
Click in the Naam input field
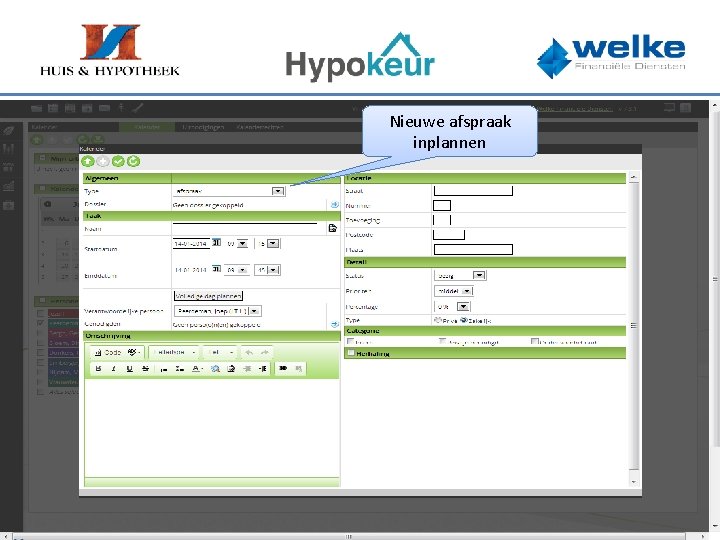click(245, 228)
